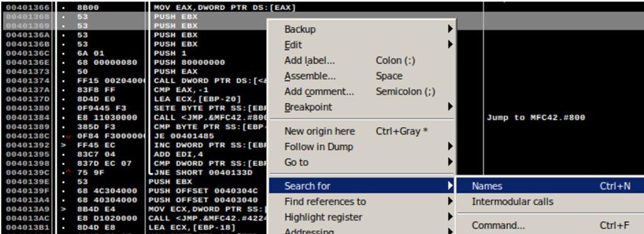Click the highlighted Search for entry
Screen dimensions: 644x234
tap(362, 186)
